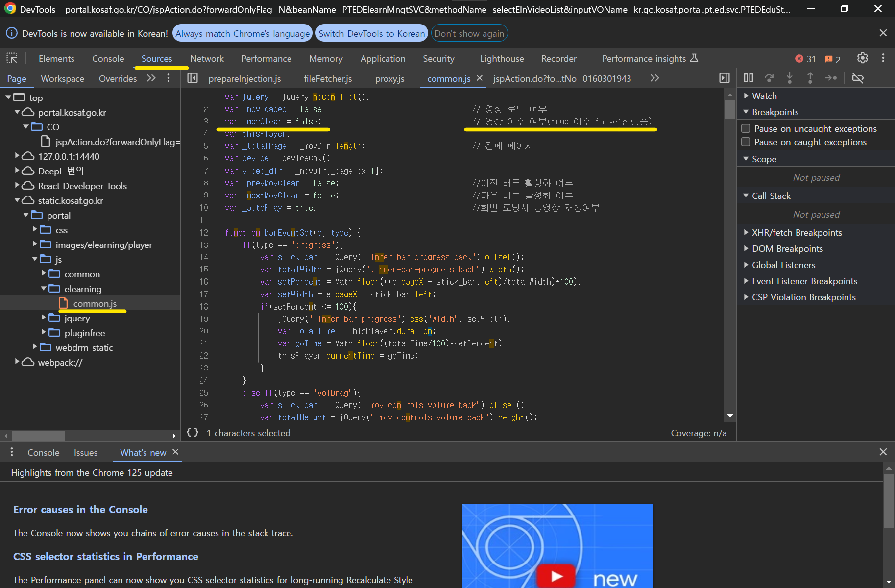The height and width of the screenshot is (588, 895).
Task: Open the prepareInjection.js file tab
Action: (244, 79)
